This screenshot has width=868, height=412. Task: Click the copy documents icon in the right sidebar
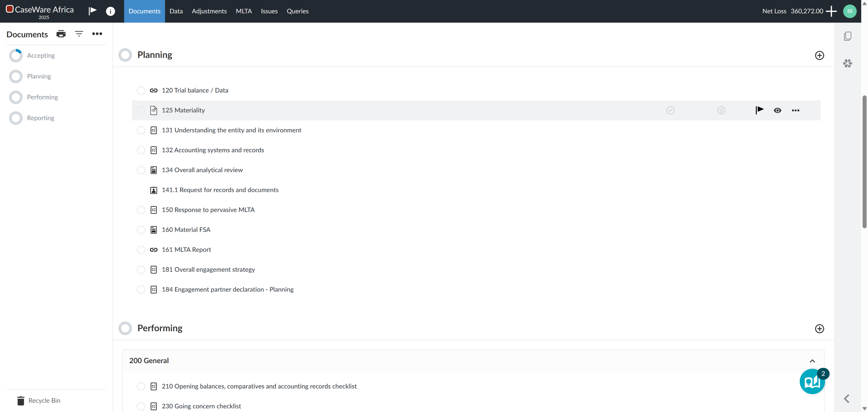847,36
